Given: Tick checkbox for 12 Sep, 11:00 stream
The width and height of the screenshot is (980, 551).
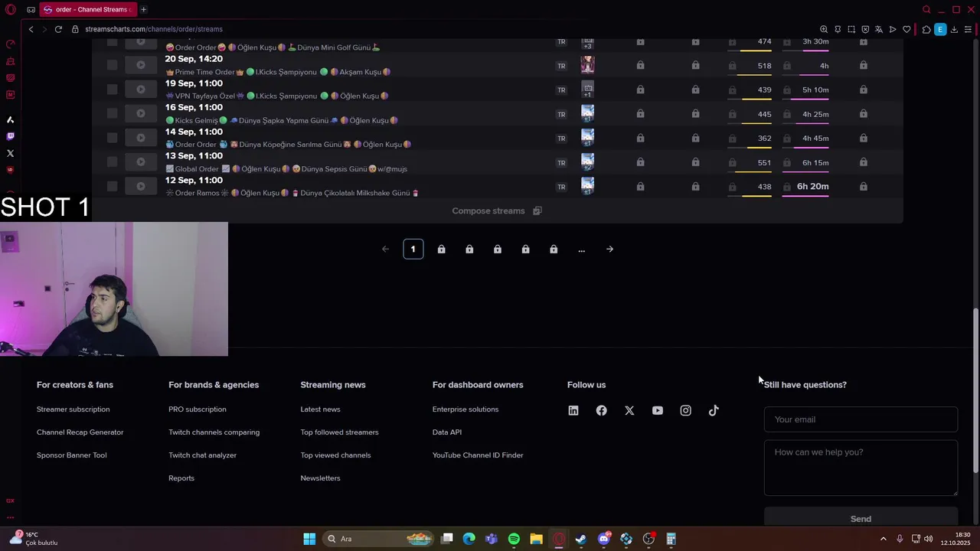Looking at the screenshot, I should coord(112,186).
